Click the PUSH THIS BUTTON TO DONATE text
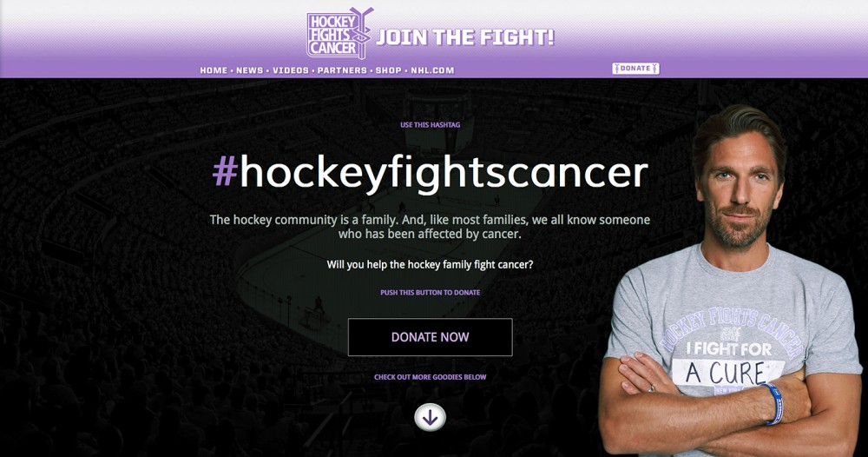868x457 pixels. [431, 293]
